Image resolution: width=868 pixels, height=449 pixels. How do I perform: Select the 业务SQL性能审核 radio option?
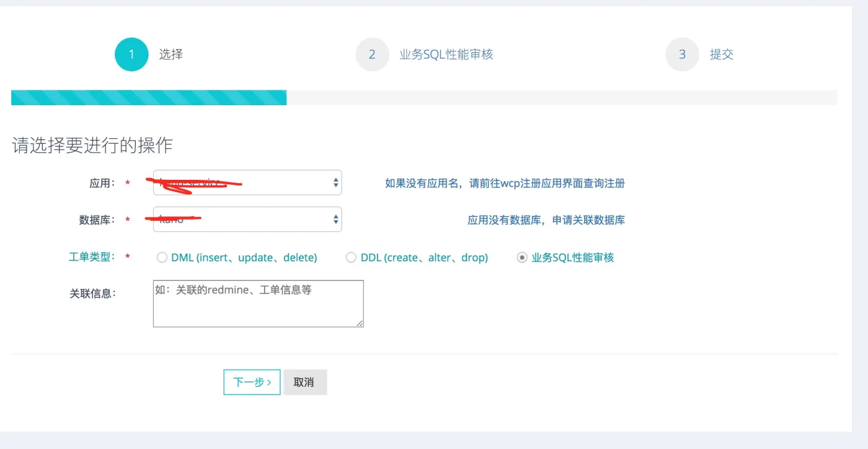pyautogui.click(x=522, y=257)
